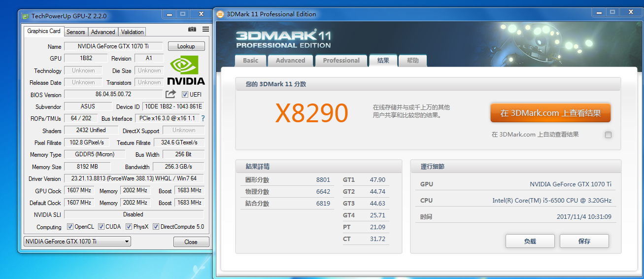
Task: Open the GPU selection dropdown in GPU-Z
Action: (x=77, y=242)
